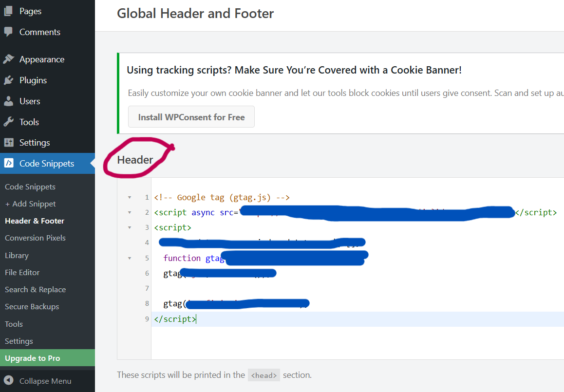Screen dimensions: 564x392
Task: Click the Pages sidebar icon
Action: click(8, 11)
